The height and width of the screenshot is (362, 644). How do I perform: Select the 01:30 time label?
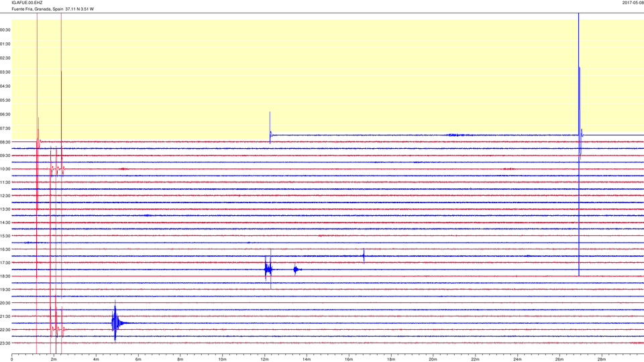pos(5,44)
